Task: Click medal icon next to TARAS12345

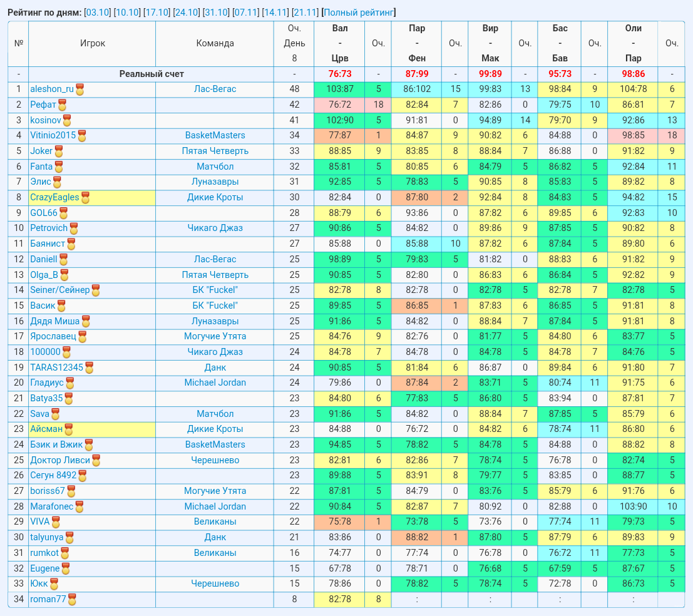Action: pos(90,368)
